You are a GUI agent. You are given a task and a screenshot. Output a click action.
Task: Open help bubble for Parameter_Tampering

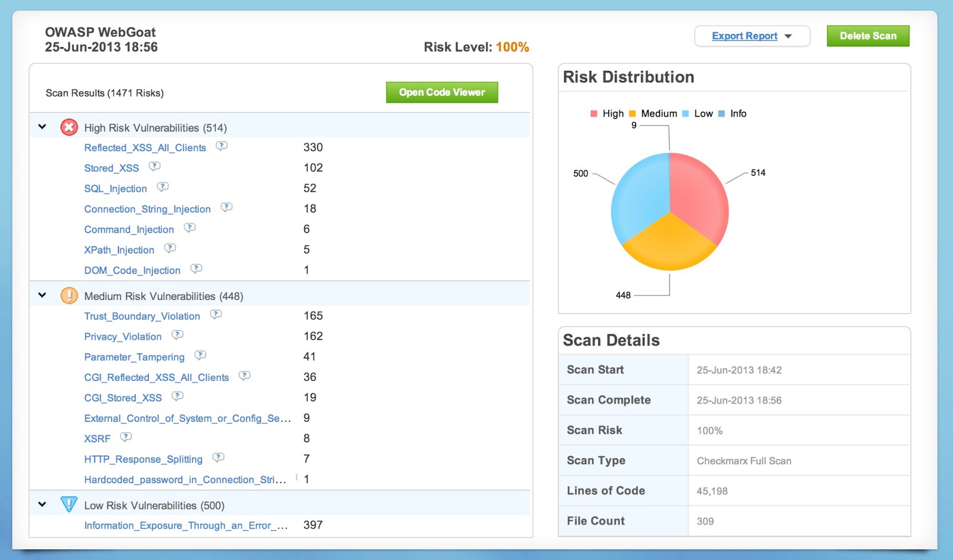[201, 355]
